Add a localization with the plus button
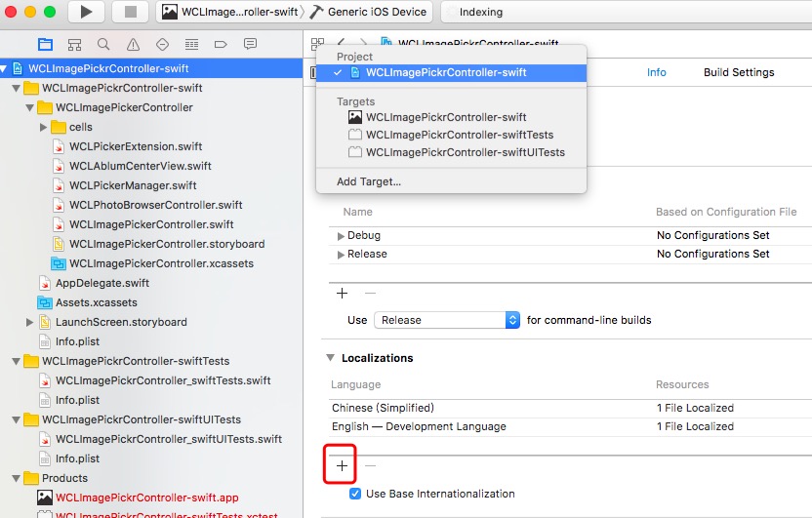 click(342, 465)
